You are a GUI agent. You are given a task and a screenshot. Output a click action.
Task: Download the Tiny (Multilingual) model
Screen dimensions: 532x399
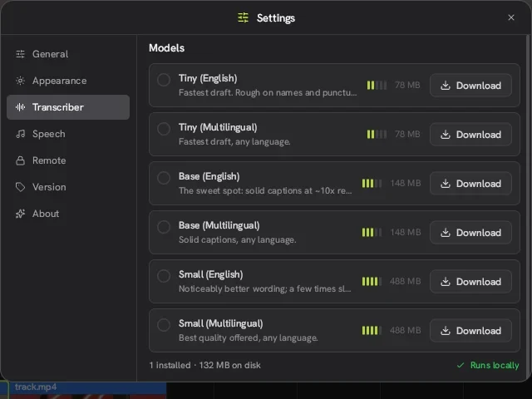470,135
